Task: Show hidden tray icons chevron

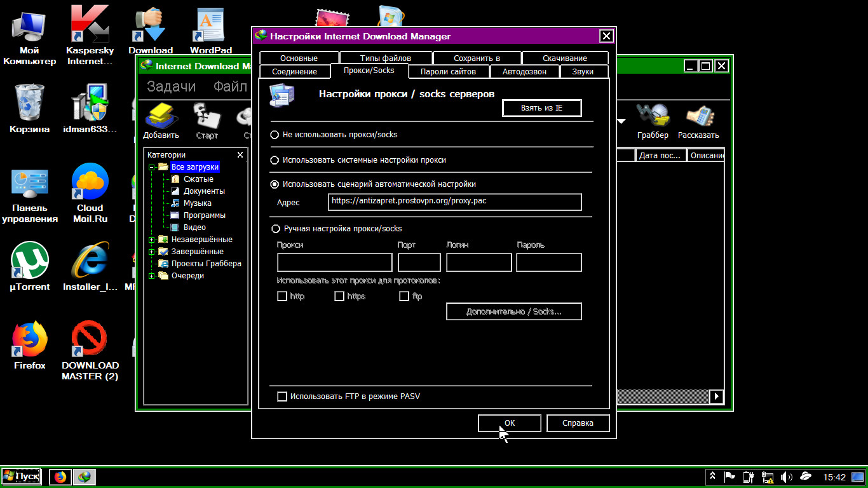Action: [x=712, y=477]
